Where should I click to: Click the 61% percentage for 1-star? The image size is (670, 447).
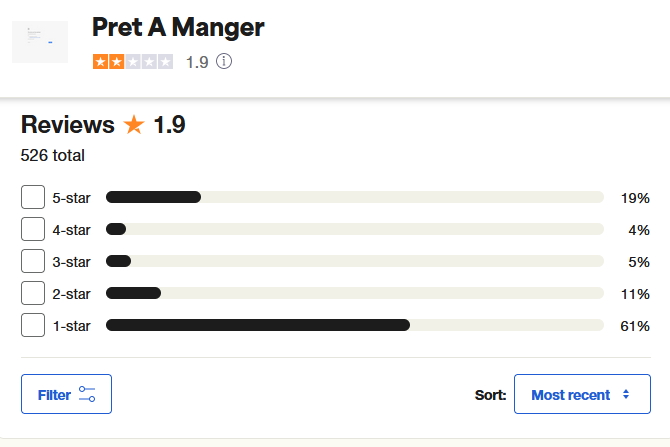pyautogui.click(x=635, y=326)
